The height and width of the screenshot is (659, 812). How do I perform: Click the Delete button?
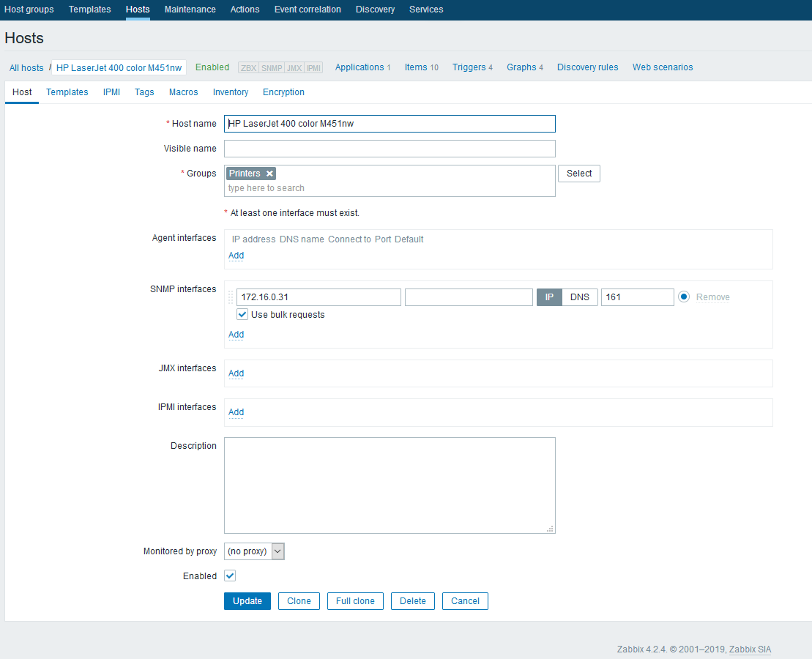[x=413, y=601]
